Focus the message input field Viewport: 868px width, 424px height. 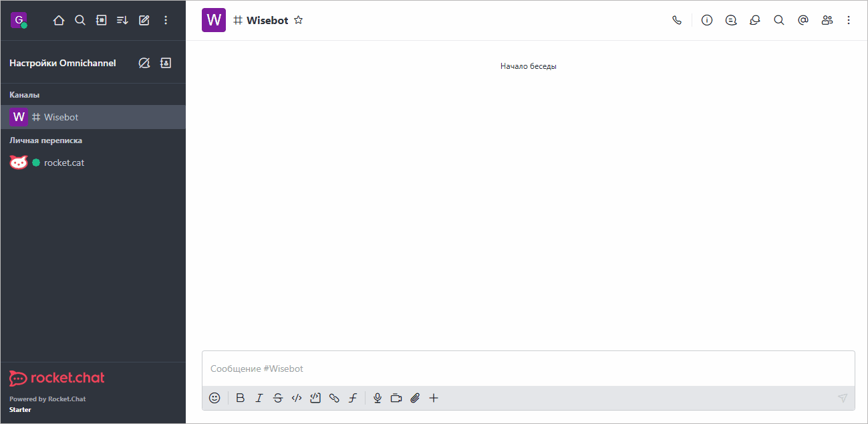pos(528,368)
